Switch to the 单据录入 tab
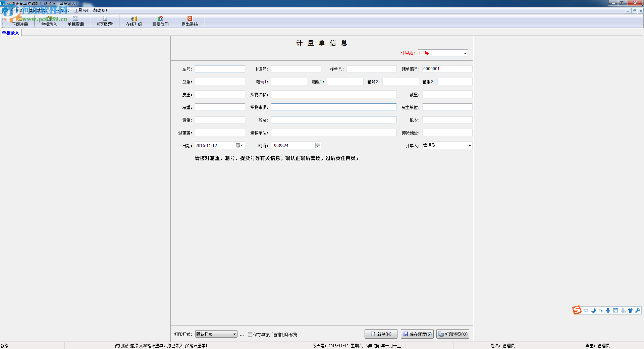The image size is (644, 349). [x=10, y=33]
